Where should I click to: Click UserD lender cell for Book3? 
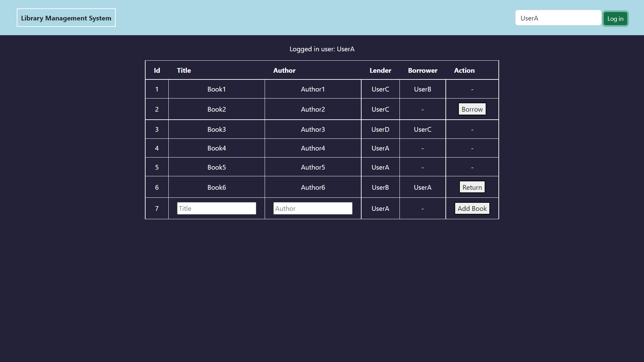(x=380, y=129)
